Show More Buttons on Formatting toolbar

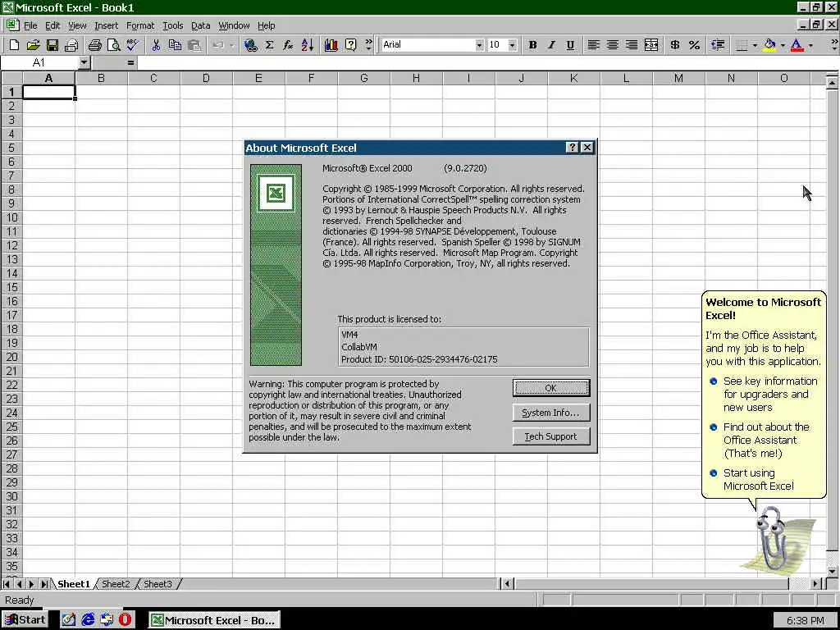[834, 45]
